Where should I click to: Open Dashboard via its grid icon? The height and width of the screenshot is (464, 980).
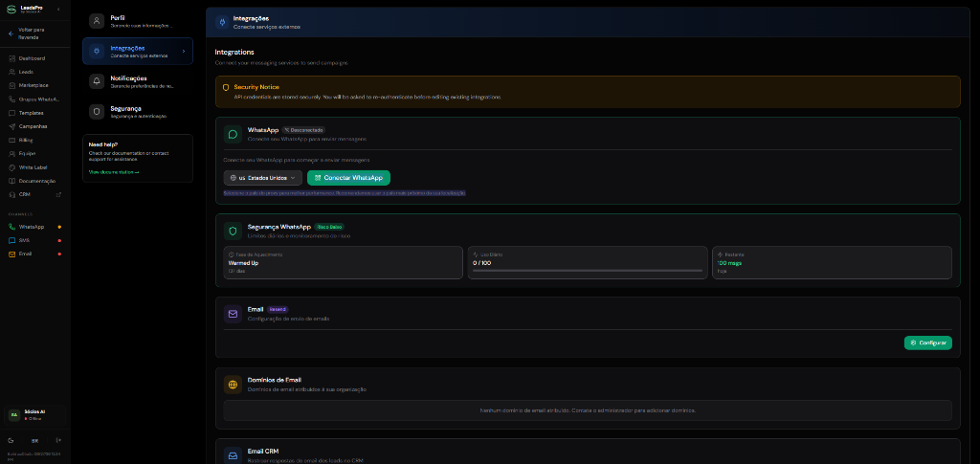(x=11, y=58)
